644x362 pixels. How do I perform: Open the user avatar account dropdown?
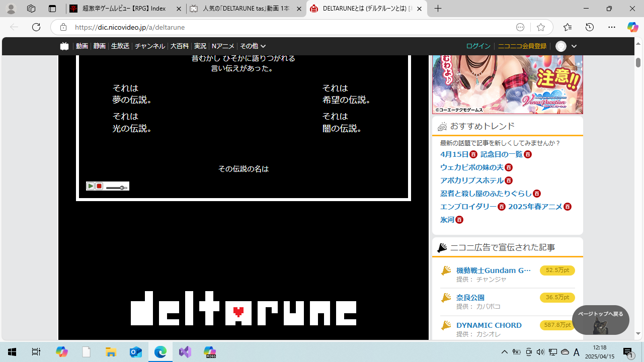(x=566, y=46)
